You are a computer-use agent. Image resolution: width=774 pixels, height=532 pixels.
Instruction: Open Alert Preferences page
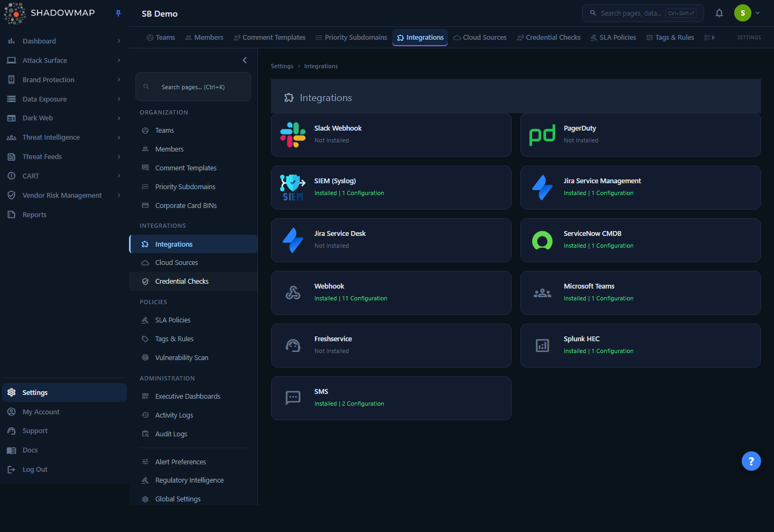click(193, 462)
